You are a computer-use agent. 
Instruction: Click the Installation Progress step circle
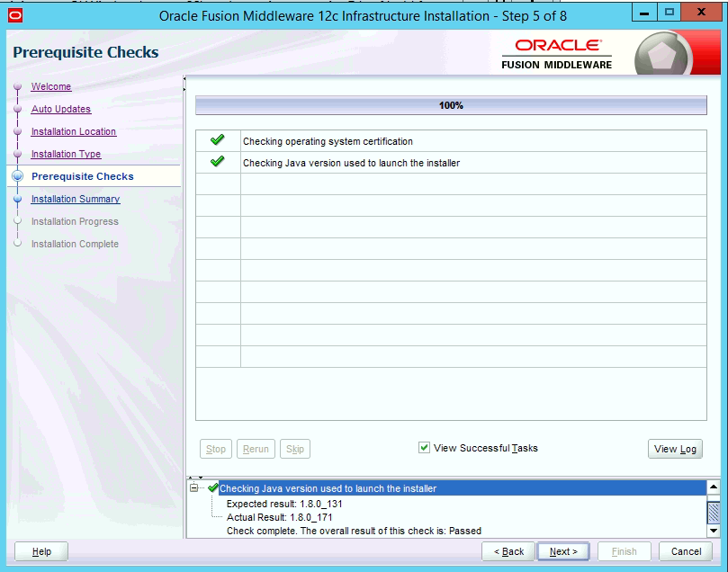pyautogui.click(x=16, y=221)
